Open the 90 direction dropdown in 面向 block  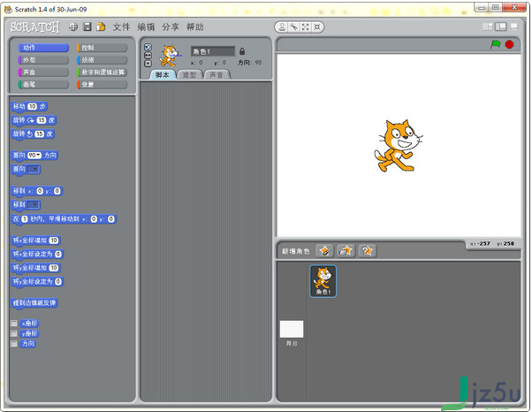point(34,155)
